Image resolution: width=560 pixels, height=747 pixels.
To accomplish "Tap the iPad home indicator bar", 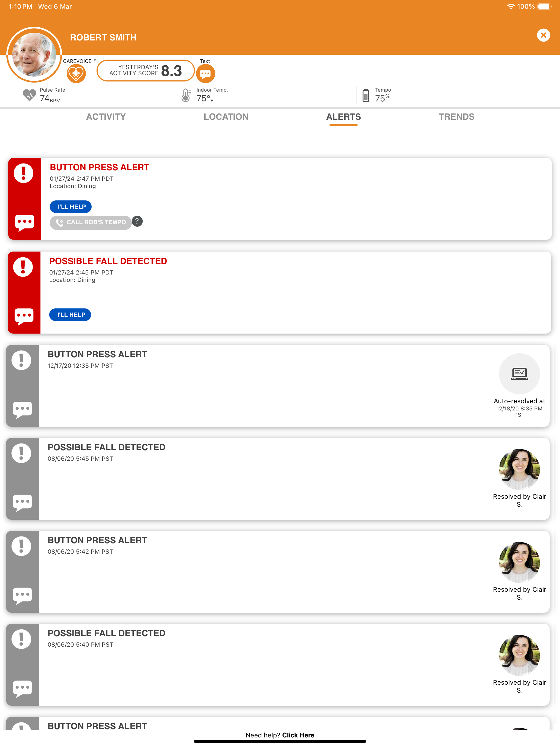I will (x=280, y=742).
